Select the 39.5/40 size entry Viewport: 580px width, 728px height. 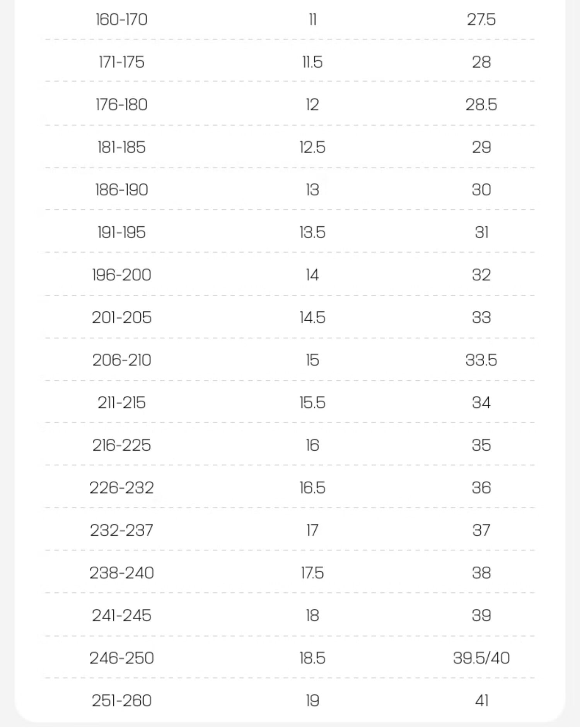481,658
